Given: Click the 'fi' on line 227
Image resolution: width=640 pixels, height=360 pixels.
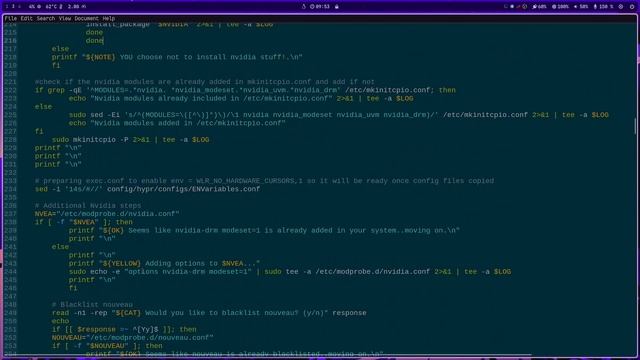Looking at the screenshot, I should 39,131.
